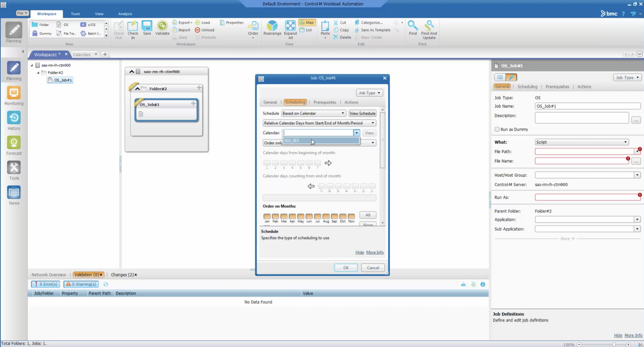Open the Analysis ribbon tab
Image resolution: width=644 pixels, height=347 pixels.
click(125, 14)
